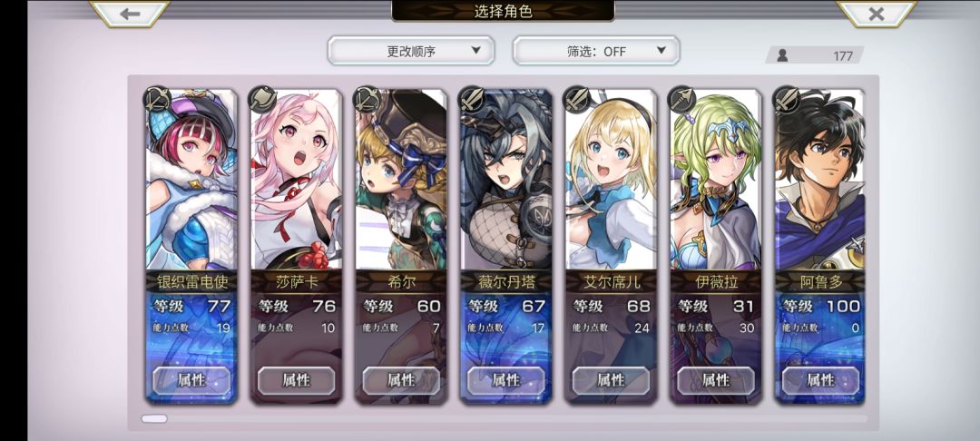Click the horizontal scrollbar handle below cards

point(153,418)
